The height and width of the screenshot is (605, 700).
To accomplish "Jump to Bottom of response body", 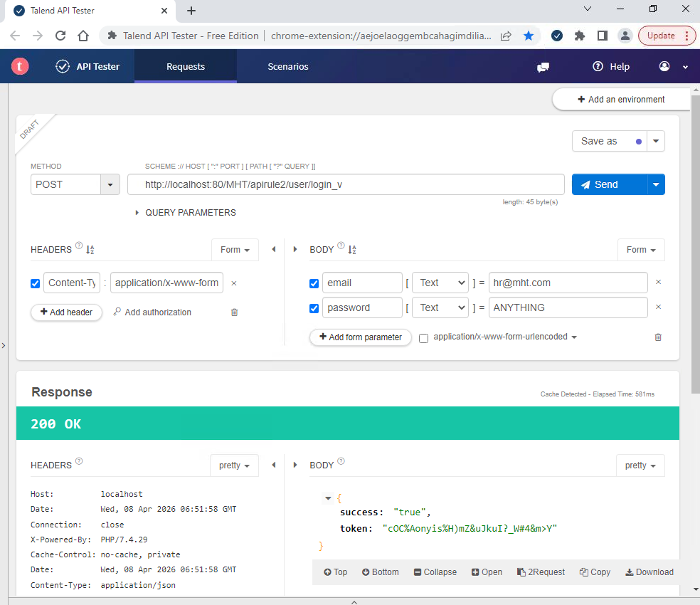I will (x=381, y=572).
